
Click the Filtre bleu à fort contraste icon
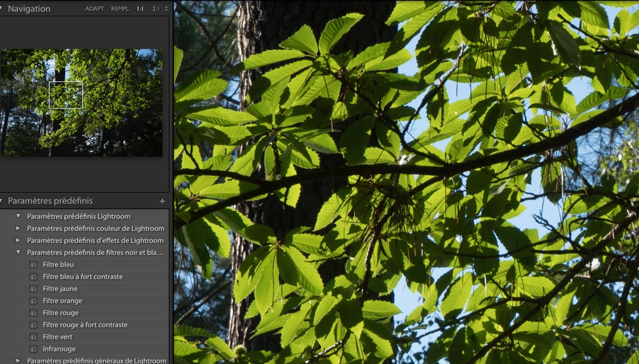pyautogui.click(x=33, y=277)
